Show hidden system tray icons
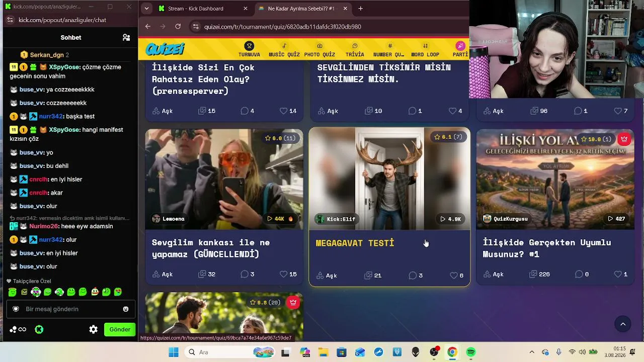This screenshot has height=362, width=644. coord(532,352)
